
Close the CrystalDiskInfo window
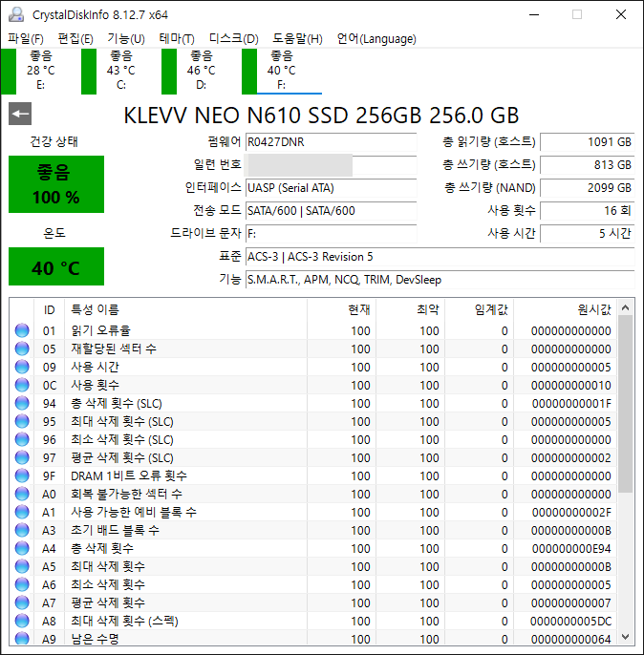pos(621,14)
